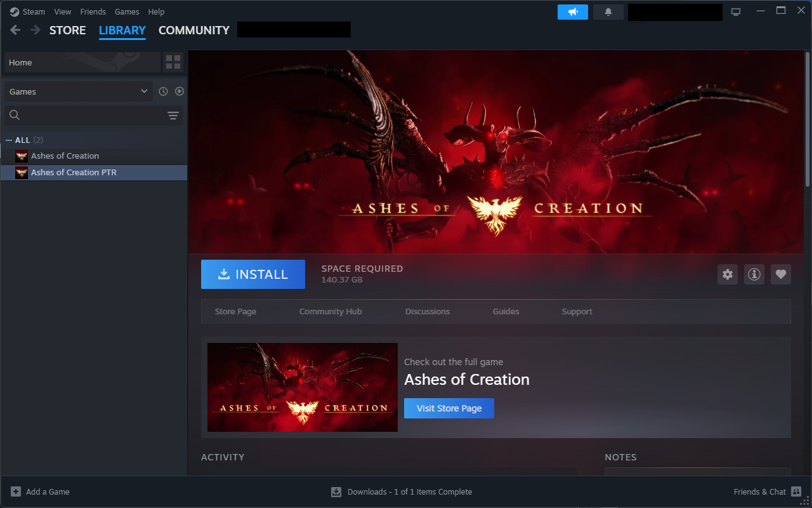The width and height of the screenshot is (812, 508).
Task: Open the Discussions link
Action: click(428, 312)
